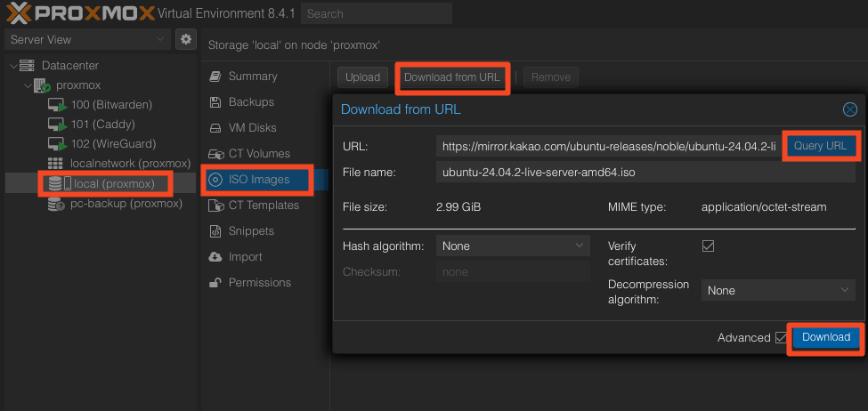This screenshot has height=411, width=868.
Task: Click the Download from URL button
Action: point(451,77)
